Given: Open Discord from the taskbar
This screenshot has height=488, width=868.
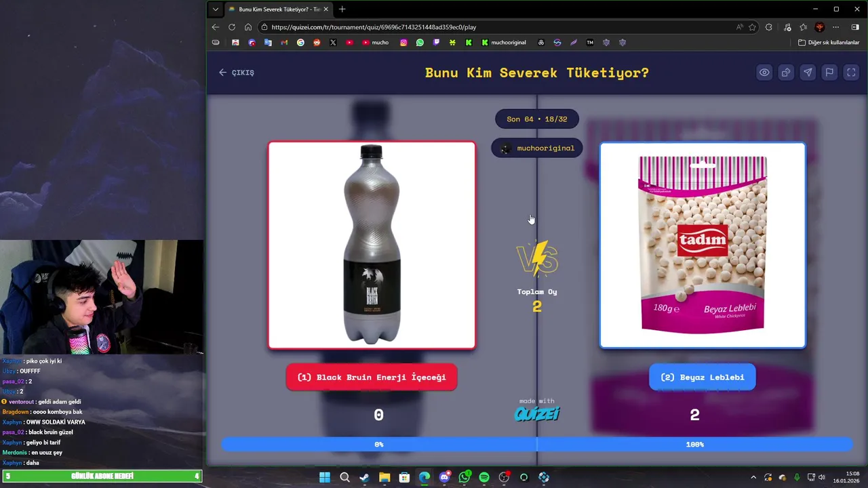Looking at the screenshot, I should (x=444, y=477).
